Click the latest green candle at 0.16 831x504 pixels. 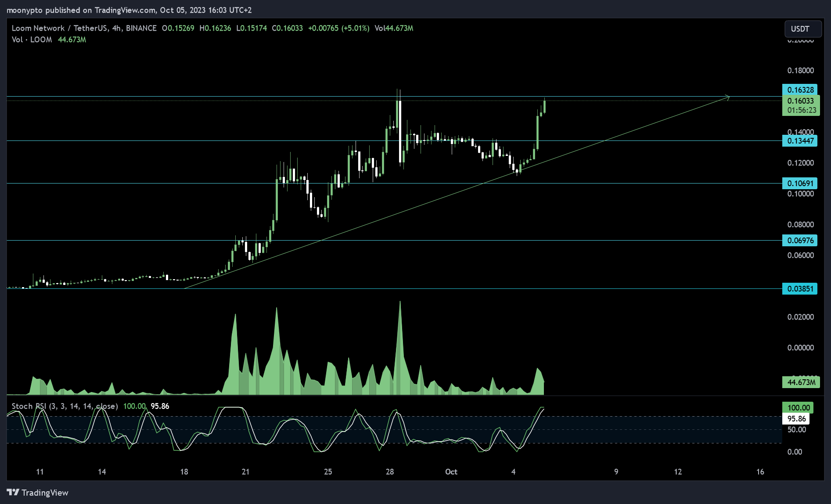click(544, 107)
